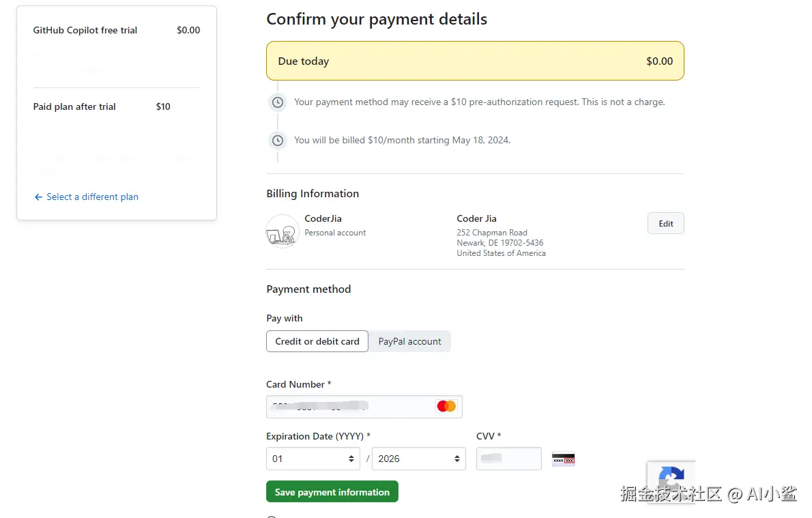Click the reCAPTCHA badge icon
812x518 pixels.
pos(671,477)
